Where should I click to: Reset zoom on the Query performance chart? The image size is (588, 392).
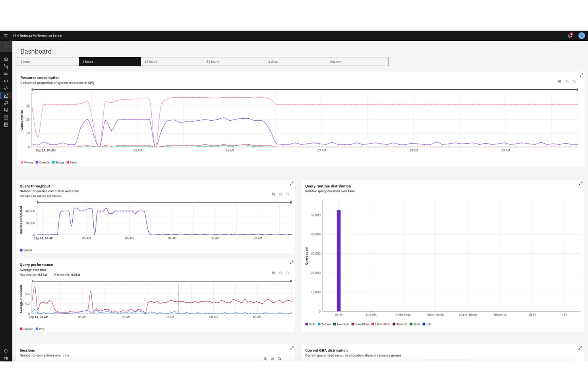coord(288,273)
